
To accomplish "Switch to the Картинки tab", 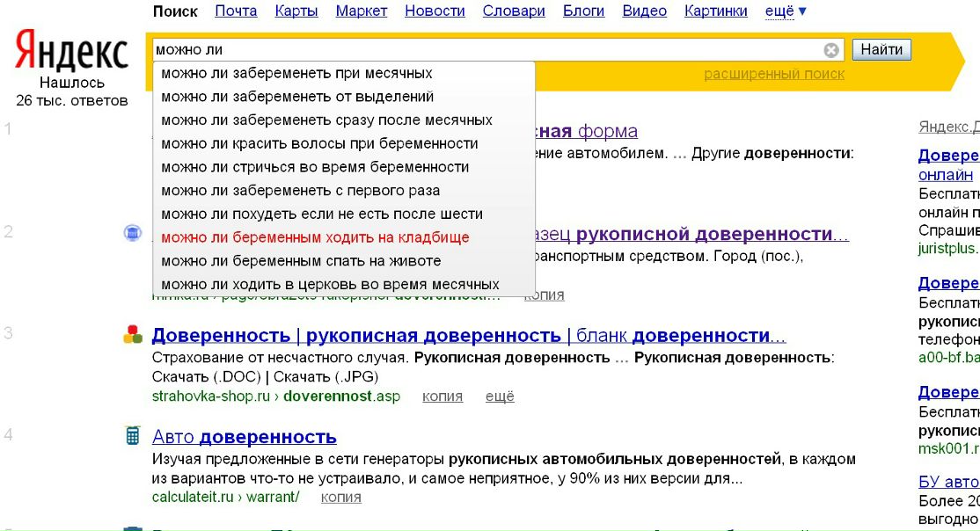I will (715, 11).
